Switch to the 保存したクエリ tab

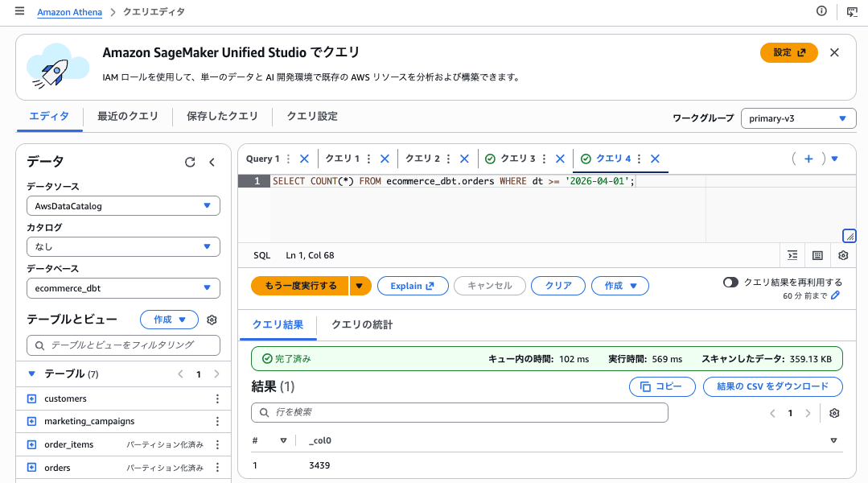coord(222,116)
